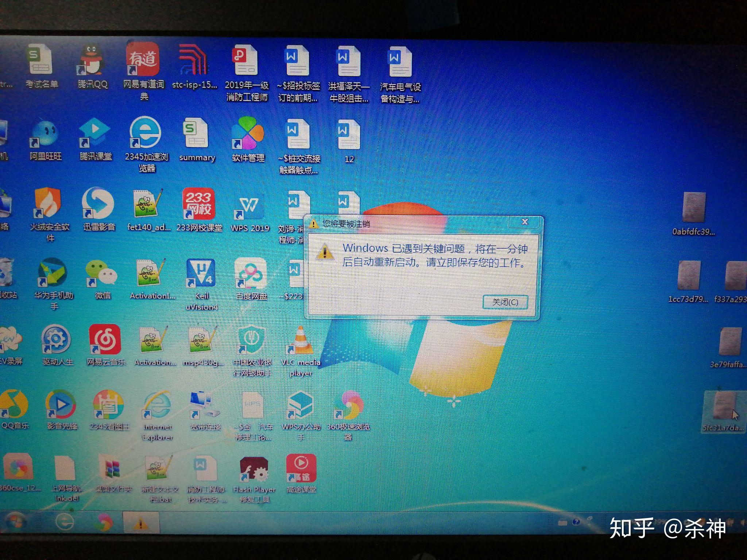Select the first ActivationI... file below 火绒 row
The image size is (747, 560).
click(x=152, y=279)
